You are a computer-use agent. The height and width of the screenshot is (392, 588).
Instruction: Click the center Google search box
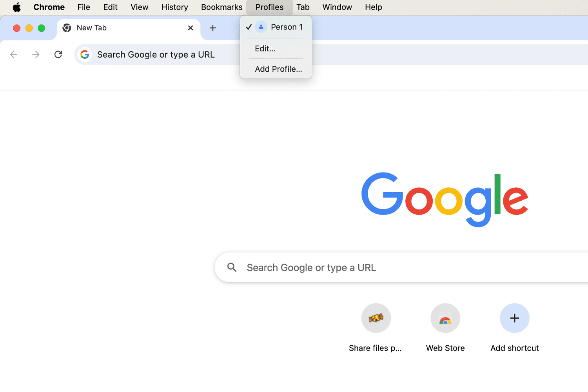coord(392,267)
